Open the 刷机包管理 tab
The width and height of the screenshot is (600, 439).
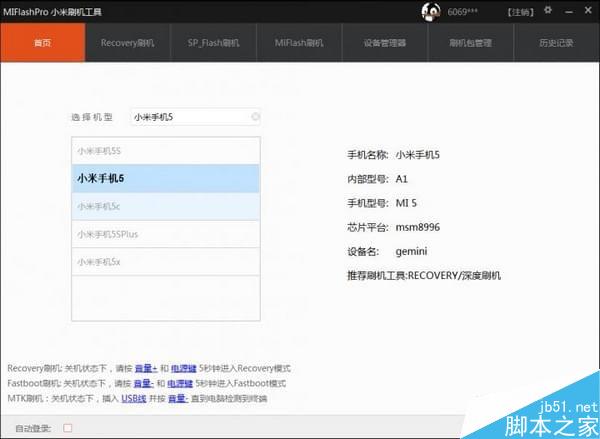[x=470, y=42]
